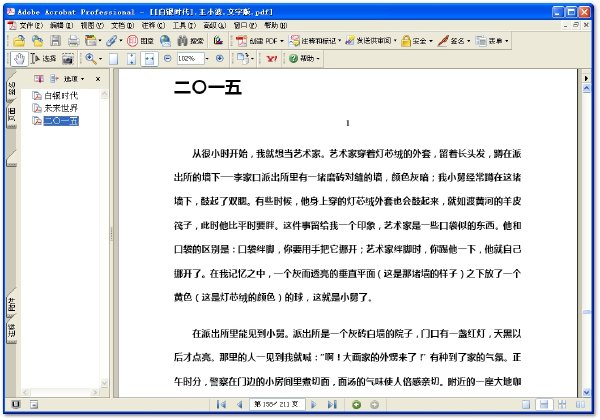Viewport: 600px width, 420px height.
Task: Open the Sign 签名 pen dropdown
Action: point(454,41)
